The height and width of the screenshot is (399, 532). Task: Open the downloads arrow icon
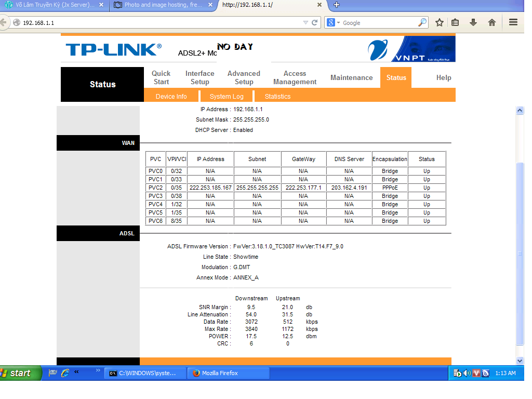pos(473,23)
